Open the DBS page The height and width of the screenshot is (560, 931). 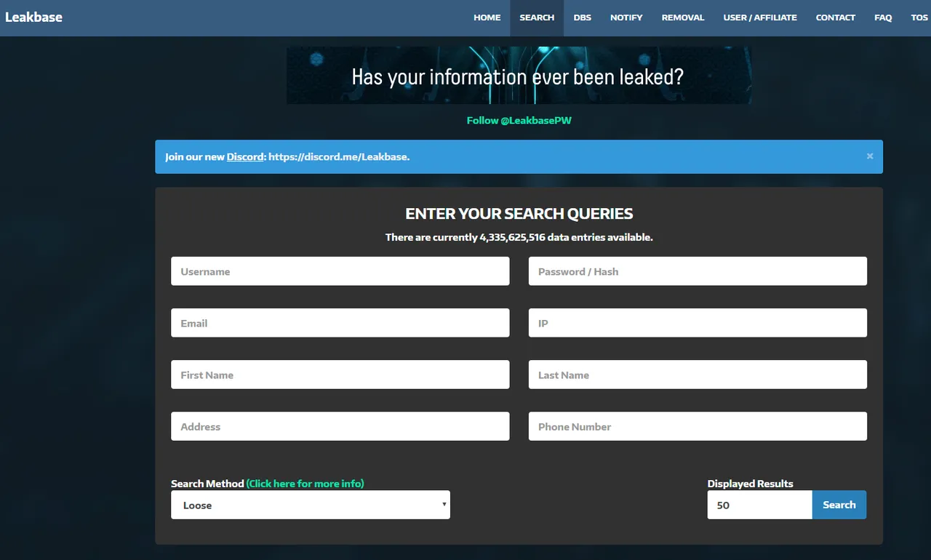point(582,17)
